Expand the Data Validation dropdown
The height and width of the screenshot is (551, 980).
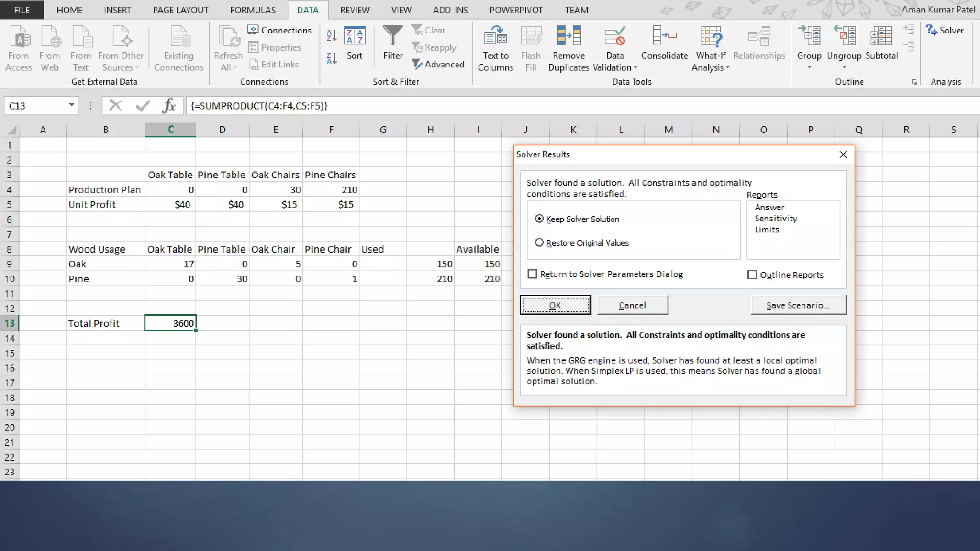click(x=635, y=68)
